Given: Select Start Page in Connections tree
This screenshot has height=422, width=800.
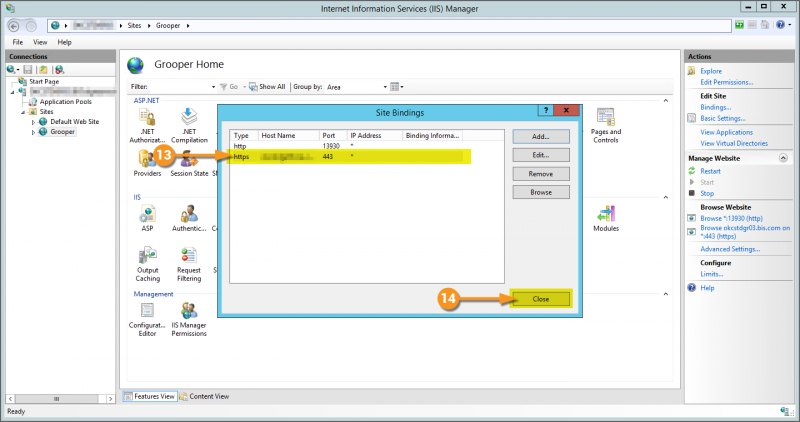Looking at the screenshot, I should pyautogui.click(x=44, y=82).
